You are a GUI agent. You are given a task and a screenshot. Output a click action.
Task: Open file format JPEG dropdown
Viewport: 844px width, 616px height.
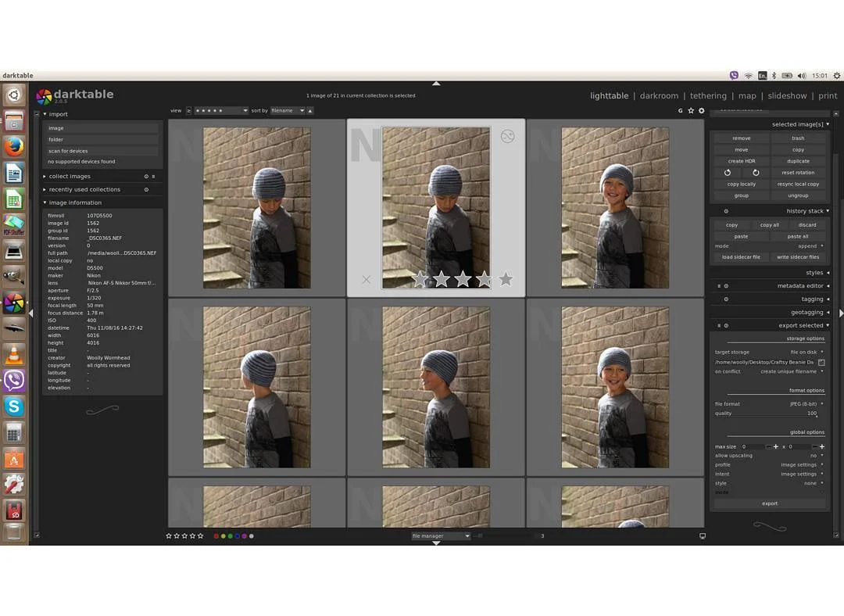(769, 404)
